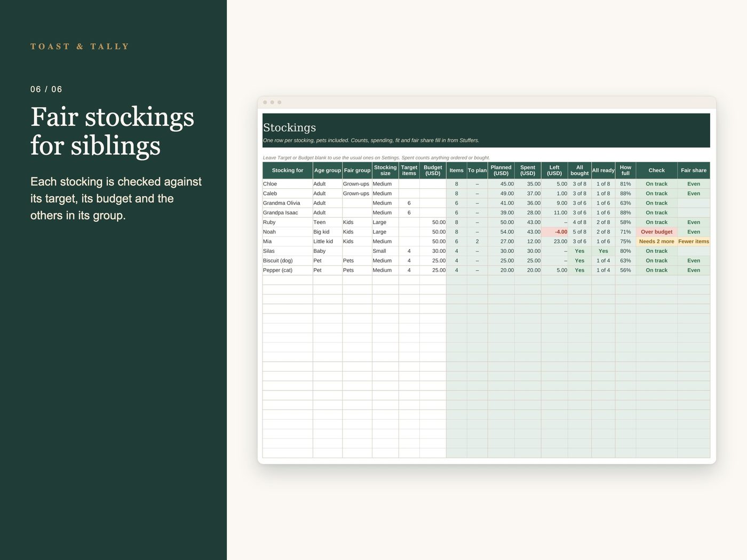
Task: Select the 'Left (USD)' column header
Action: tap(554, 171)
